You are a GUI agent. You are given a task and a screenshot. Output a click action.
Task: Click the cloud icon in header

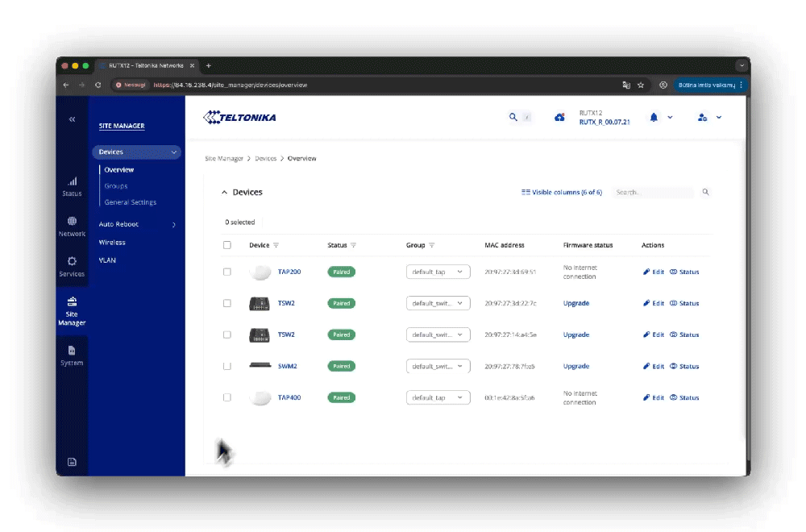click(559, 118)
